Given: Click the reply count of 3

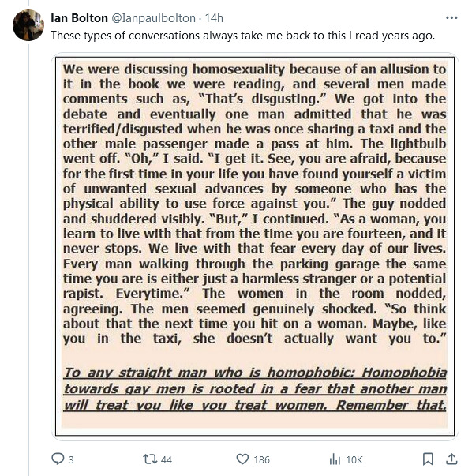Looking at the screenshot, I should point(71,460).
